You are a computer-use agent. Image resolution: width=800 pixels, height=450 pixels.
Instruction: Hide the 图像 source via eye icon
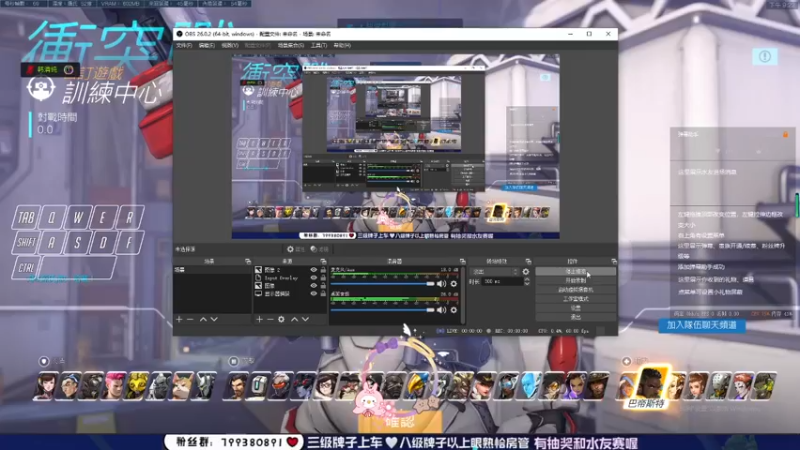coord(313,286)
